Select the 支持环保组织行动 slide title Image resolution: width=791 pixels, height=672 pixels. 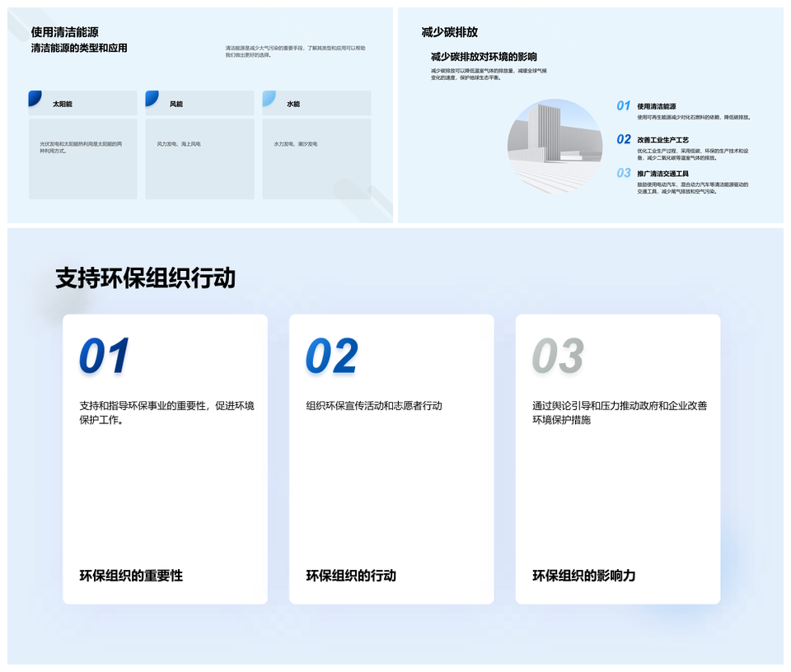(145, 278)
